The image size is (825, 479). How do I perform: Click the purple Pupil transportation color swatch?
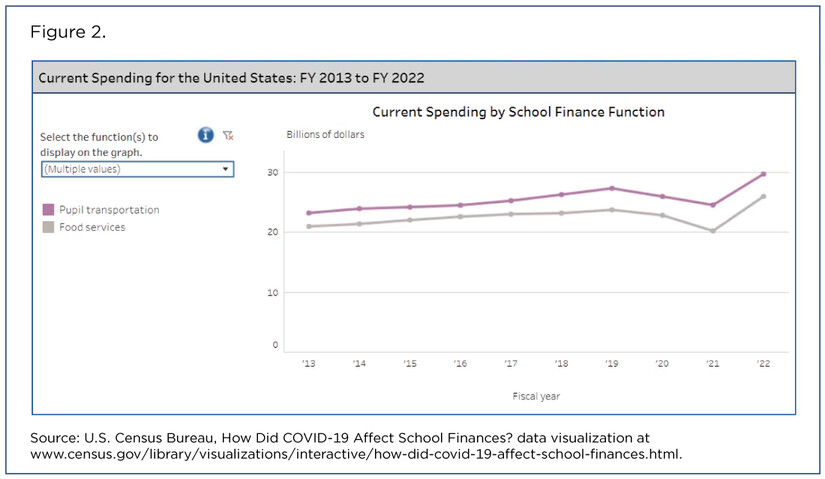[x=47, y=210]
